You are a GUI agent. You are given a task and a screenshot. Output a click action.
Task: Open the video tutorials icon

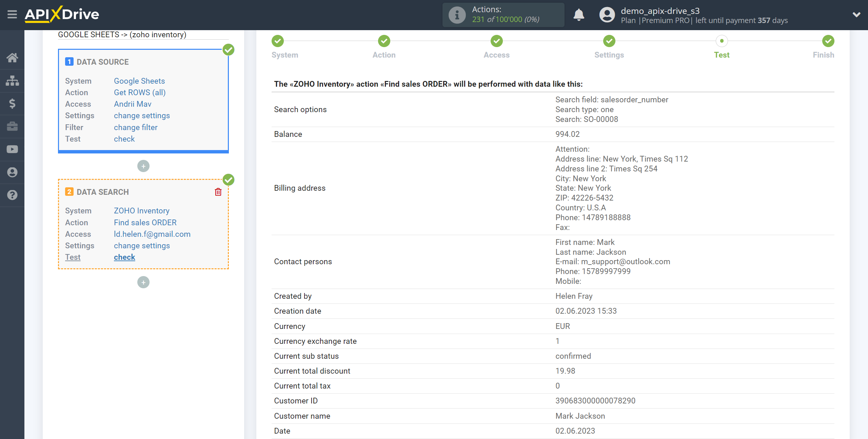12,149
